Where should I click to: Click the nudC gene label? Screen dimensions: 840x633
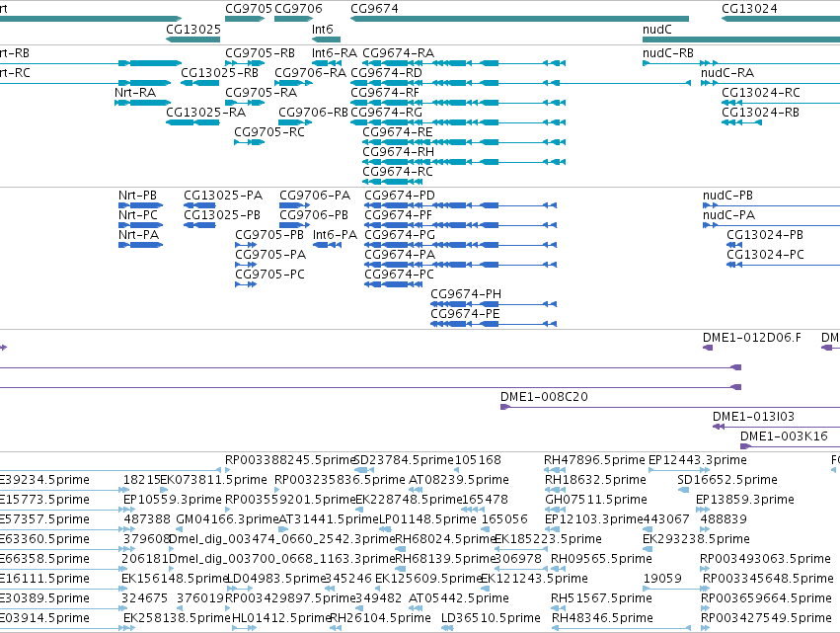(656, 29)
